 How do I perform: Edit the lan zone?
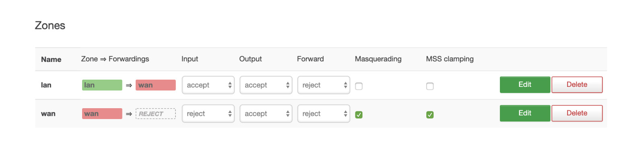click(x=525, y=84)
